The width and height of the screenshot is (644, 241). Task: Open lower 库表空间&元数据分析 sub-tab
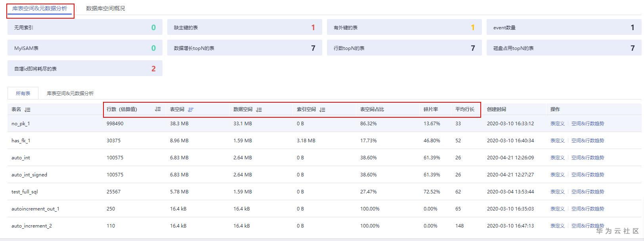pos(70,94)
